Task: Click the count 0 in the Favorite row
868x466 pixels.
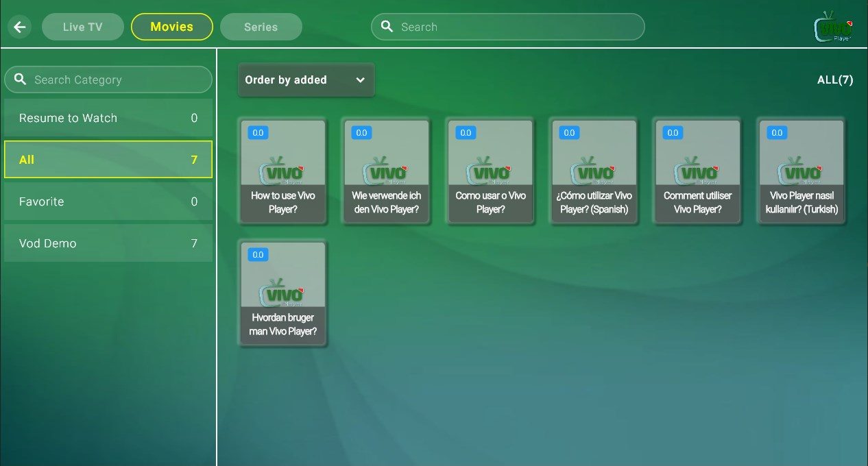Action: click(x=194, y=201)
